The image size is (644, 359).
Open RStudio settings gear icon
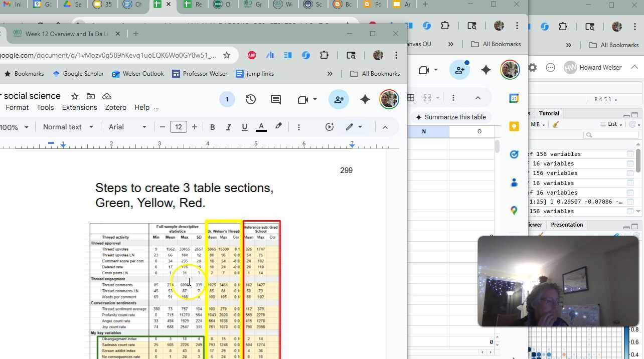(533, 68)
